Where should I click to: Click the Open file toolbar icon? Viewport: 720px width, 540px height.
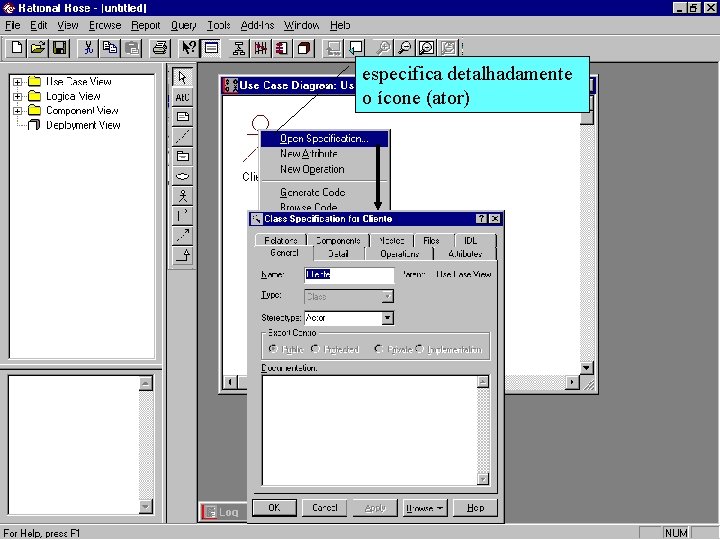click(38, 48)
